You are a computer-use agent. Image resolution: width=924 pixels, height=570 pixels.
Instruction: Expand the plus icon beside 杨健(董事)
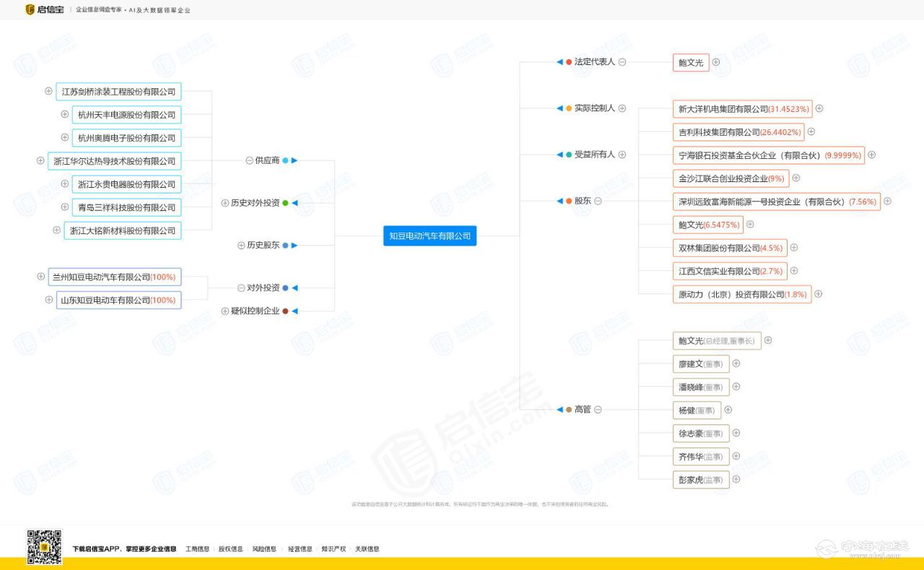[x=728, y=410]
